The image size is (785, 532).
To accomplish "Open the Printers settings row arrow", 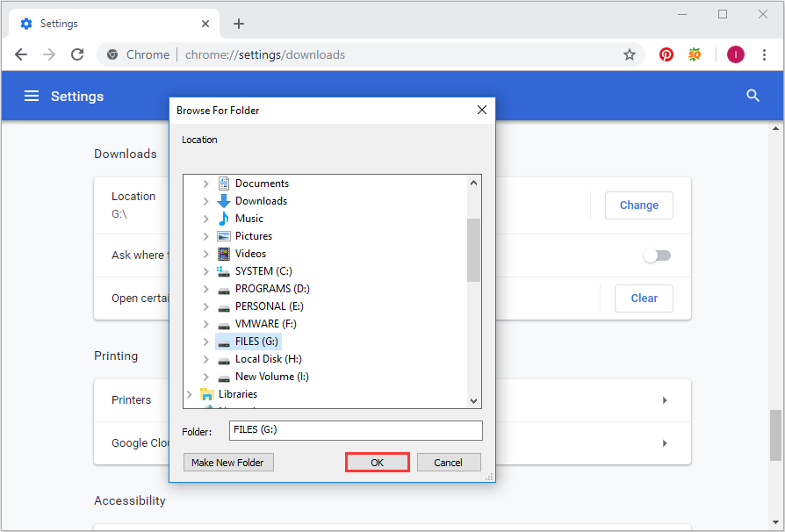I will pos(665,400).
